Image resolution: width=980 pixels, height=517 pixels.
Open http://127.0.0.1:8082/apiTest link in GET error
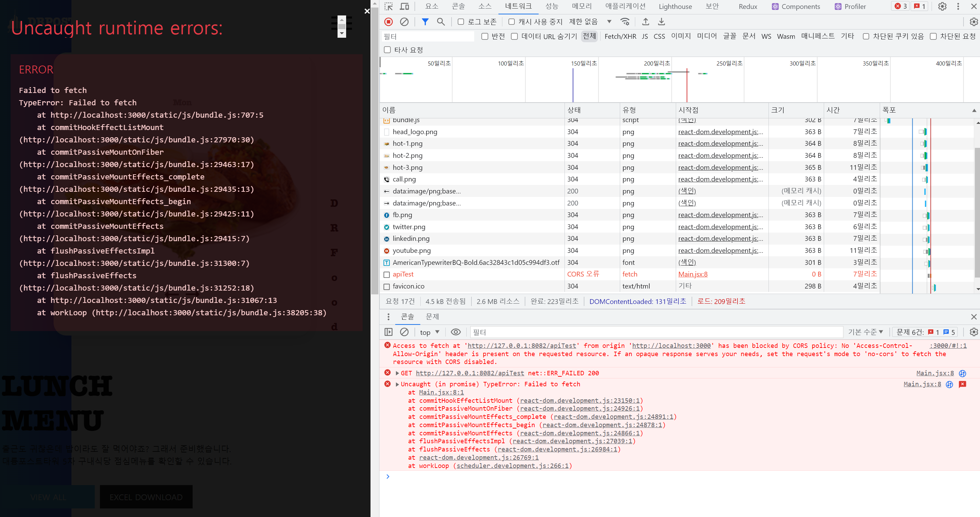coord(469,373)
